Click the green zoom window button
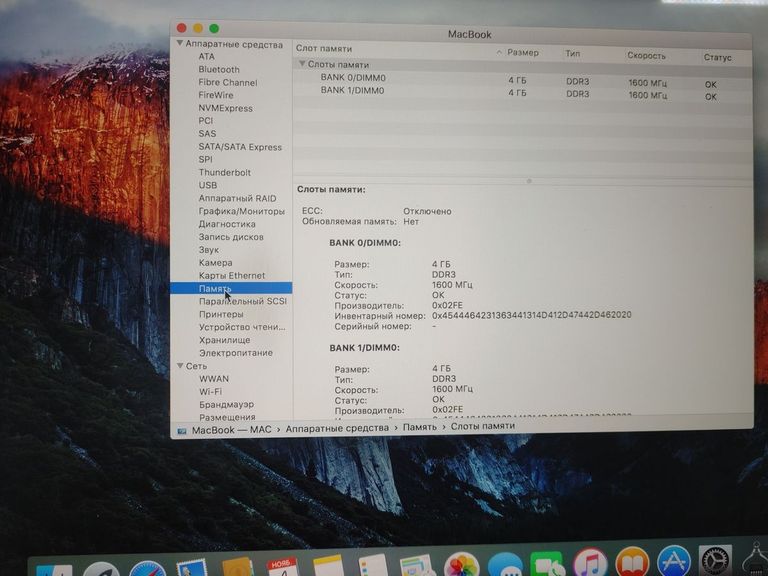The height and width of the screenshot is (576, 768). coord(214,28)
